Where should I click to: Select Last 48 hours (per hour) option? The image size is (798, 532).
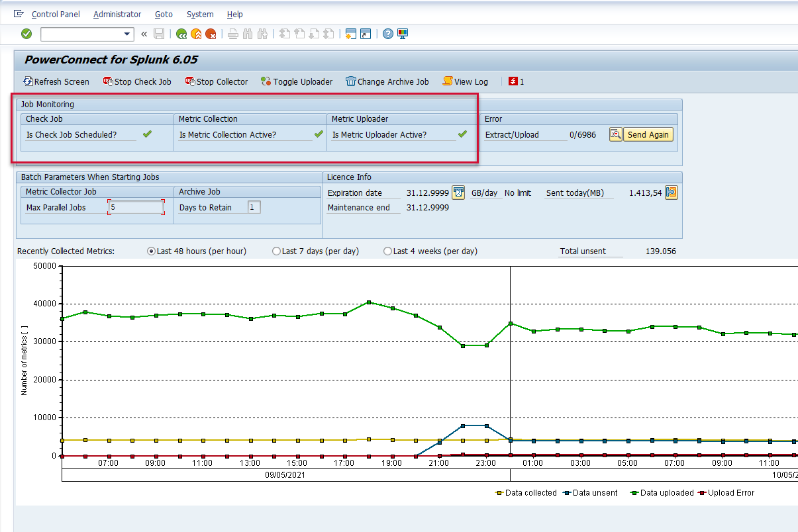click(x=152, y=251)
